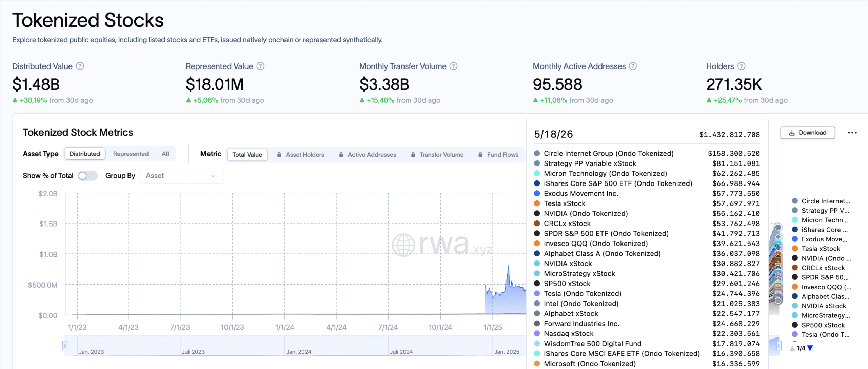This screenshot has width=868, height=369.
Task: Click the right range slider handle
Action: tap(779, 345)
